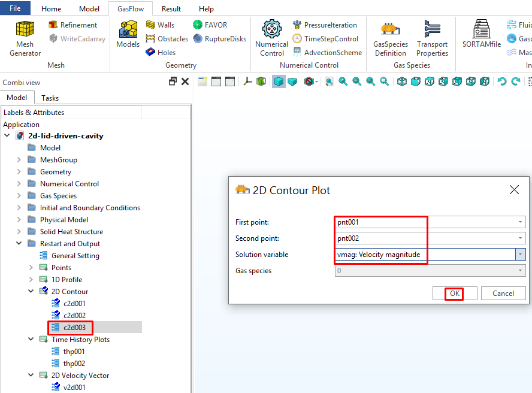
Task: Cancel the 2D Contour Plot dialog
Action: pyautogui.click(x=503, y=294)
